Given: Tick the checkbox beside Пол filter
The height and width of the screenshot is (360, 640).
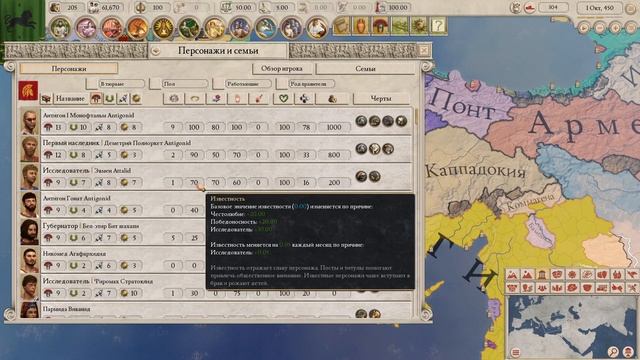Looking at the screenshot, I should coord(155,84).
